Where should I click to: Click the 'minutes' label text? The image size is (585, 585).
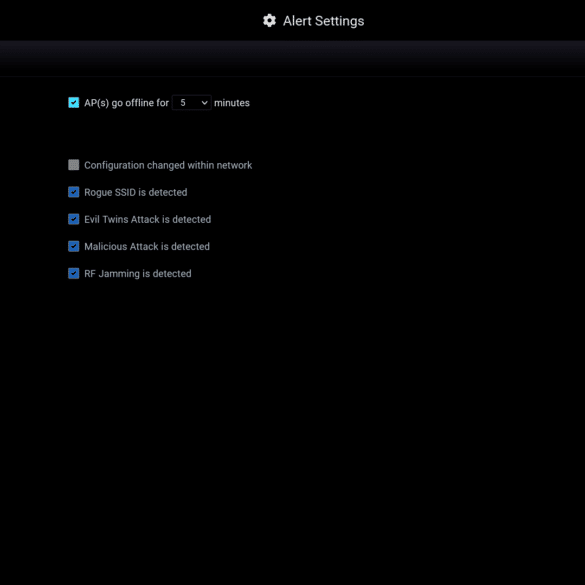point(232,103)
